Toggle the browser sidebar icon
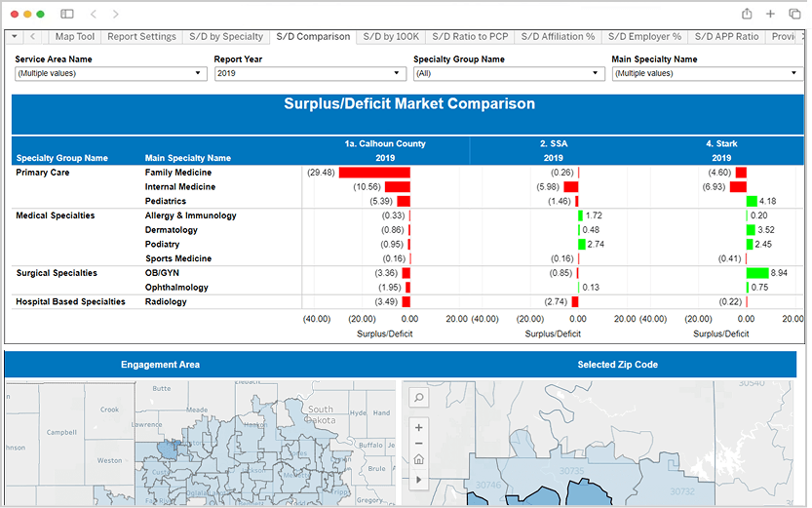812x508 pixels. (x=67, y=14)
